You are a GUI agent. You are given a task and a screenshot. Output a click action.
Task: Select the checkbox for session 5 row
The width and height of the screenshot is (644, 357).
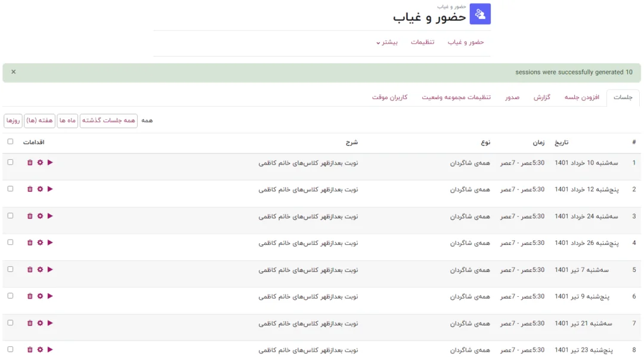point(10,269)
